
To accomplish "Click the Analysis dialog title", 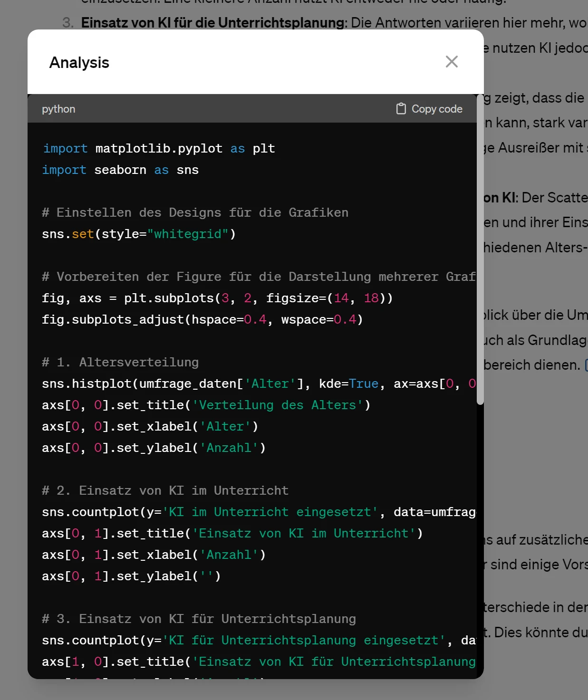I will click(79, 62).
